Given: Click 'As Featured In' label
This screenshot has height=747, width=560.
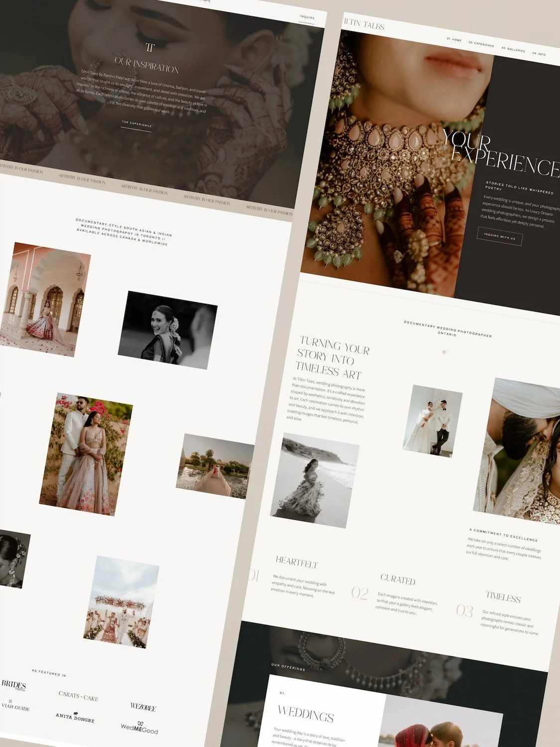Looking at the screenshot, I should click(x=49, y=673).
